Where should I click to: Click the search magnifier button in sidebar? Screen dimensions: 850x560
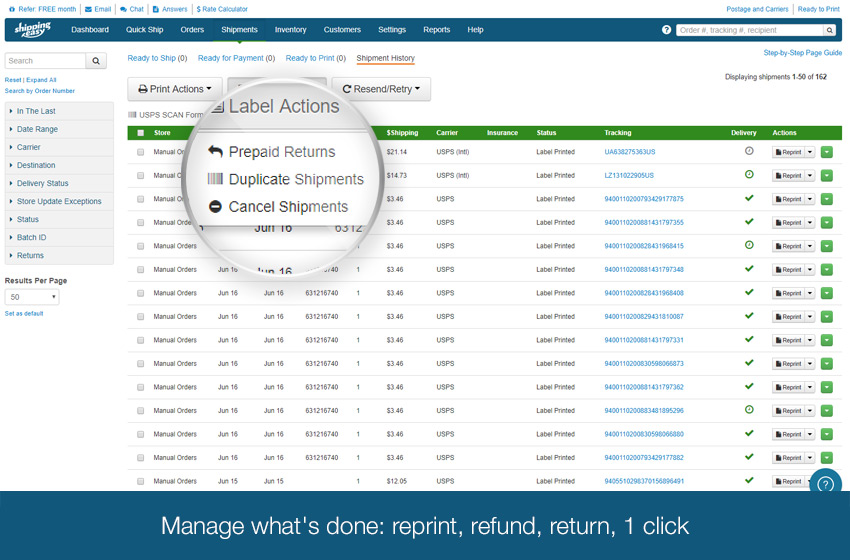(x=96, y=61)
